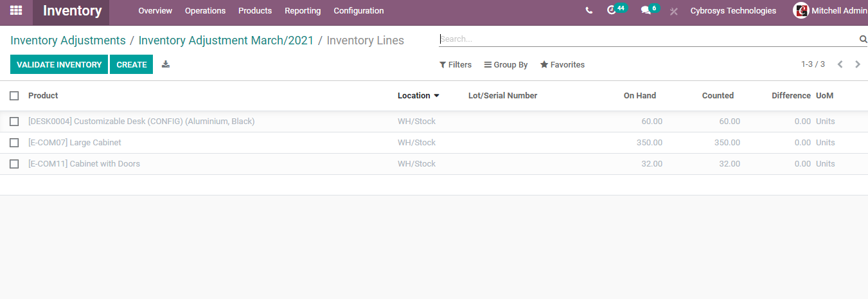Viewport: 868px width, 299px height.
Task: Click the search magnifier icon
Action: (x=863, y=39)
